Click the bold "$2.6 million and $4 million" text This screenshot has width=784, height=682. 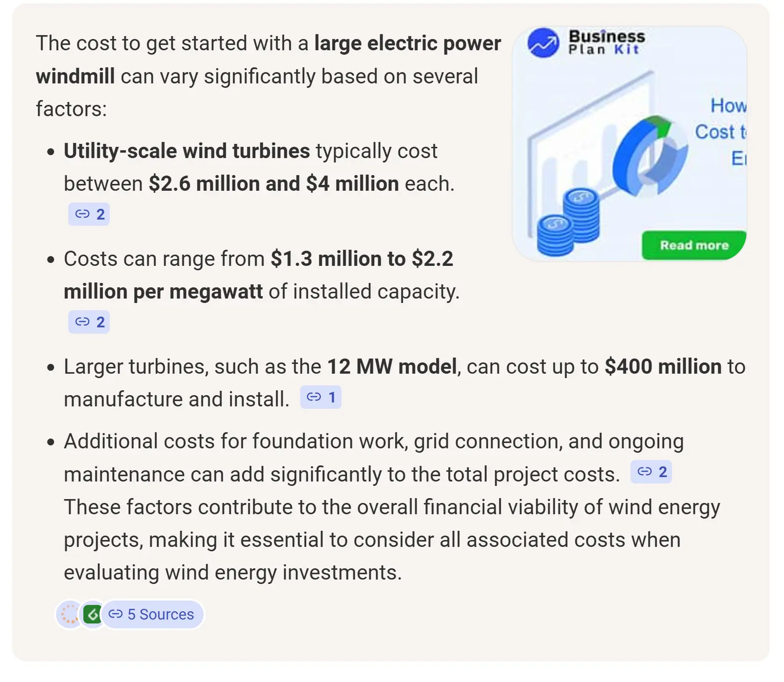tap(273, 184)
